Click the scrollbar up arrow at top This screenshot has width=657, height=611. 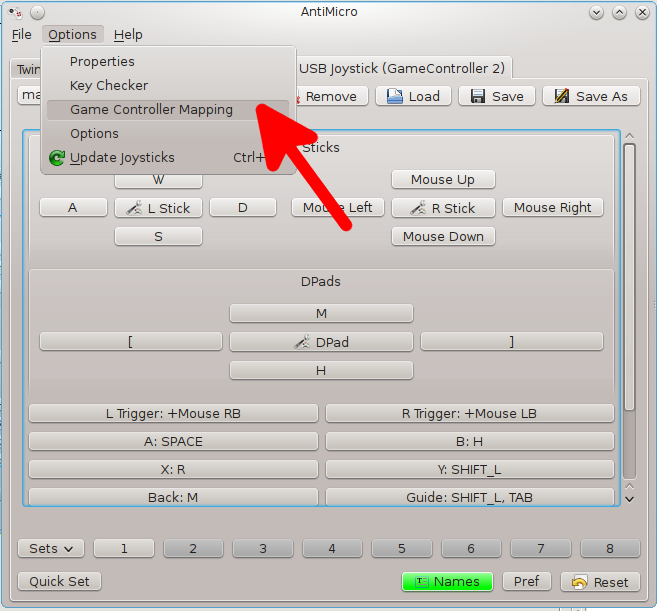coord(629,136)
